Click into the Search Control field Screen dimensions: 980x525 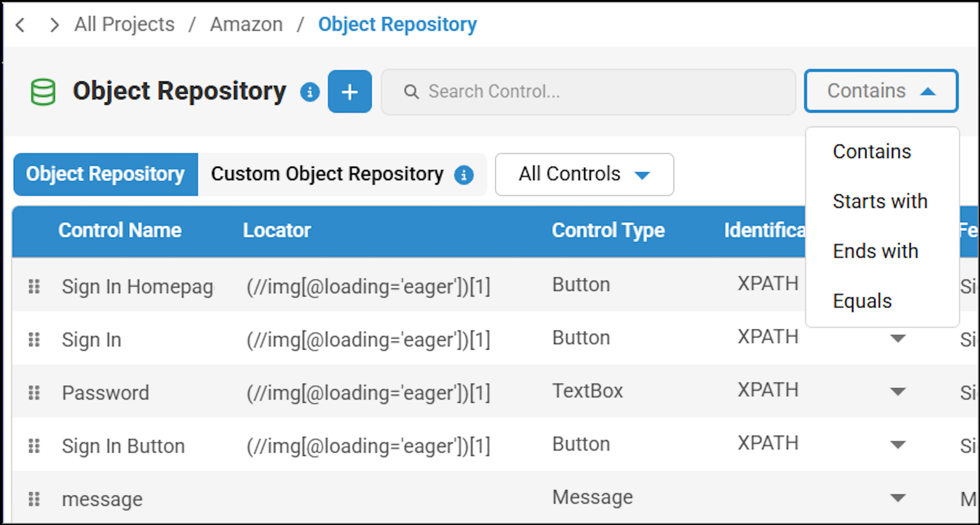click(588, 92)
